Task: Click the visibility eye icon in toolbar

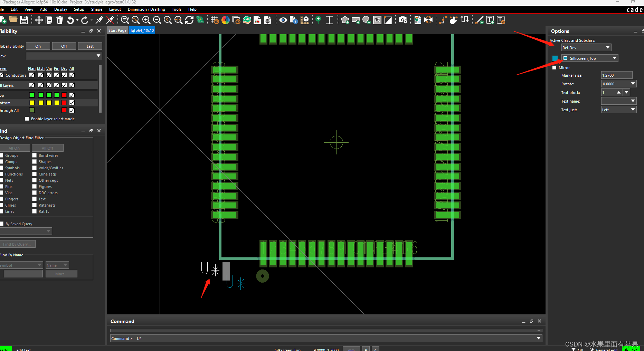Action: click(x=283, y=20)
